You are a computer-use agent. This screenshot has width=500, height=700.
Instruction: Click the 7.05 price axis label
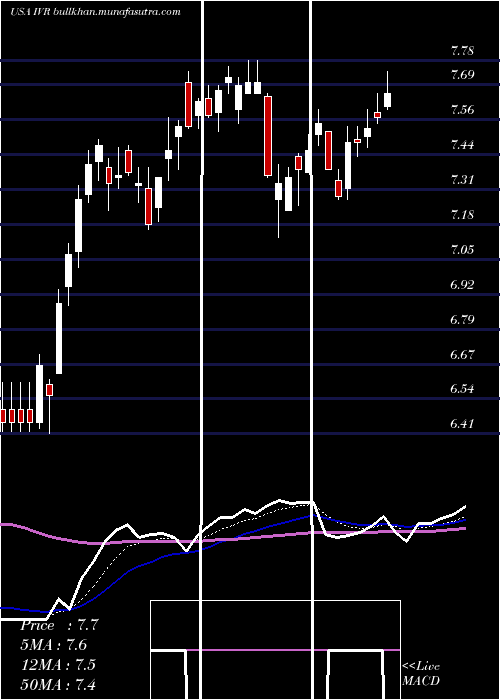click(462, 249)
